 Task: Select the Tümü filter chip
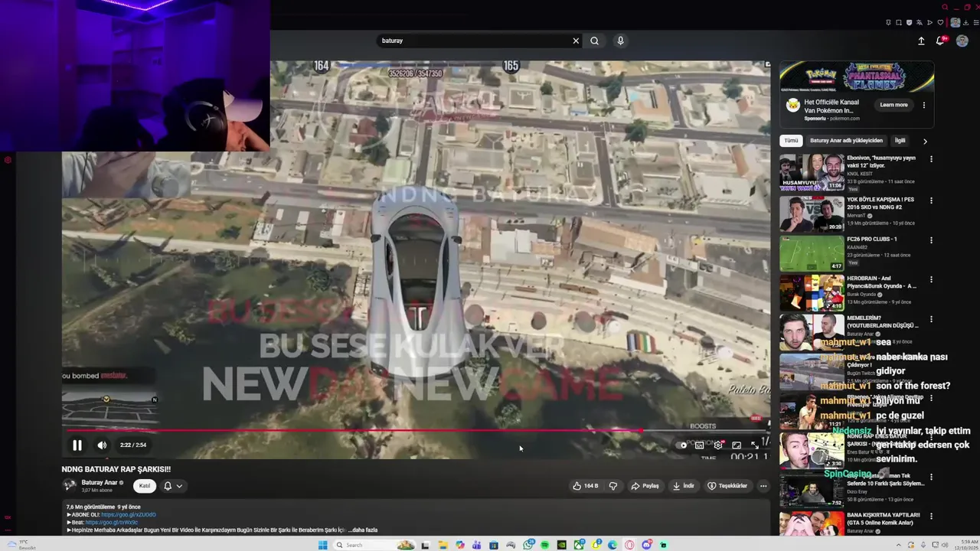[791, 141]
